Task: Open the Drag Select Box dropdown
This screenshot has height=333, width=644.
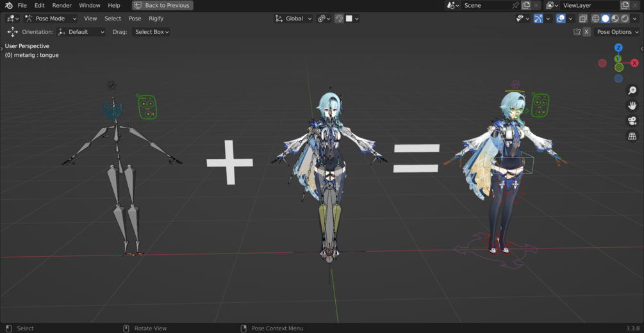Action: pos(151,31)
